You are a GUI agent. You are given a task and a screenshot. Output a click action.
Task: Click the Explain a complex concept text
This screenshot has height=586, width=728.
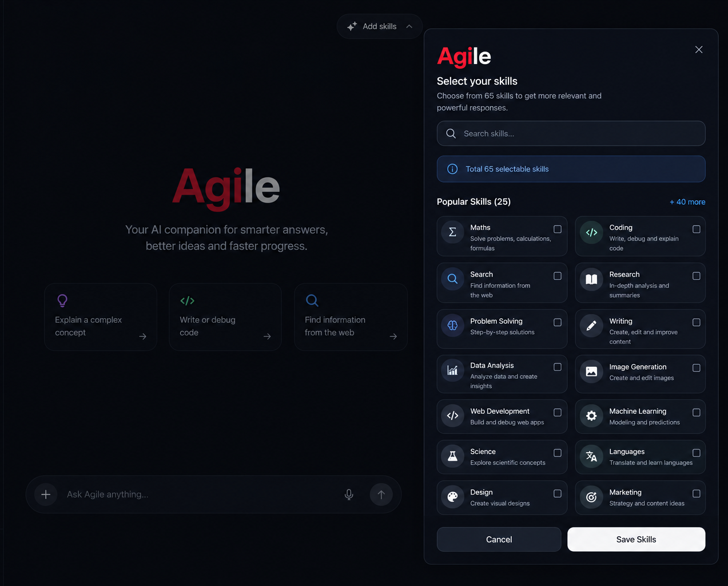89,326
